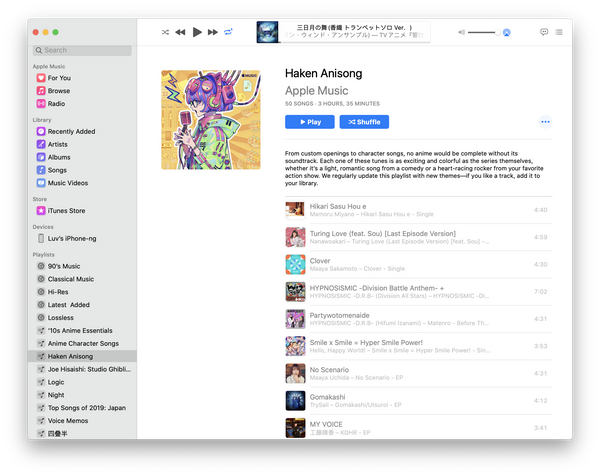Select the song No Scenario

419,373
